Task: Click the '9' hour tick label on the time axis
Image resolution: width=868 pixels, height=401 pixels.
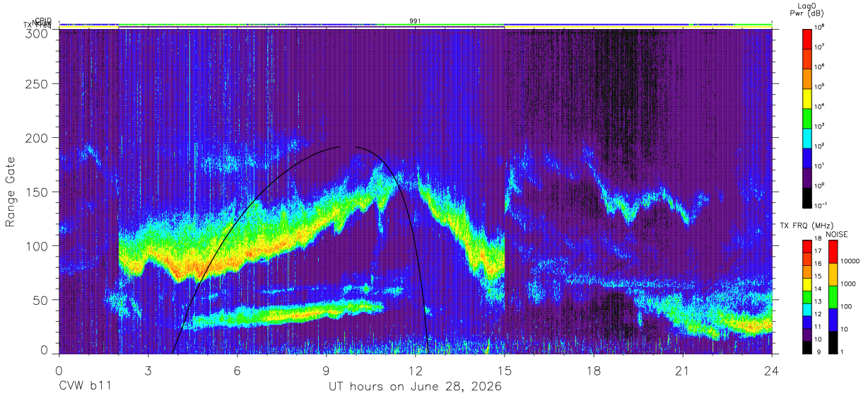Action: point(326,370)
